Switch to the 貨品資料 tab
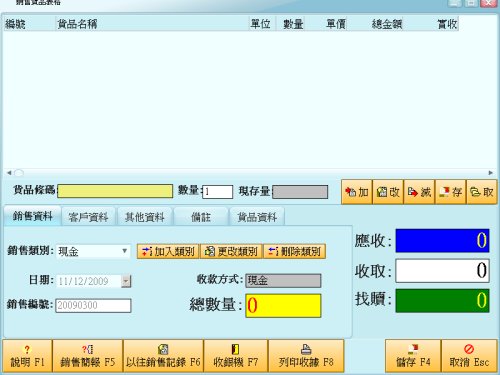Viewport: 500px width, 375px height. click(x=257, y=217)
